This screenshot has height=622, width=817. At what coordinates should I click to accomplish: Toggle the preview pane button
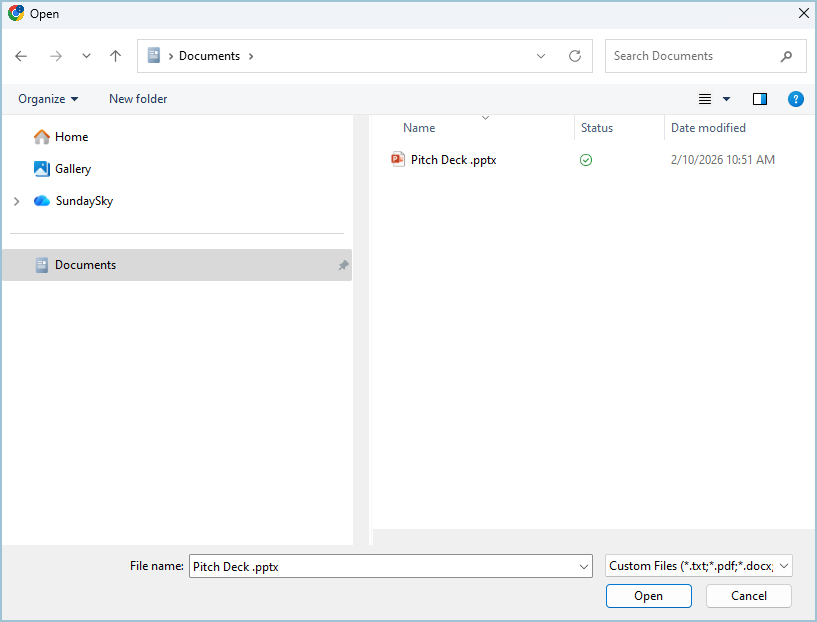click(x=760, y=99)
